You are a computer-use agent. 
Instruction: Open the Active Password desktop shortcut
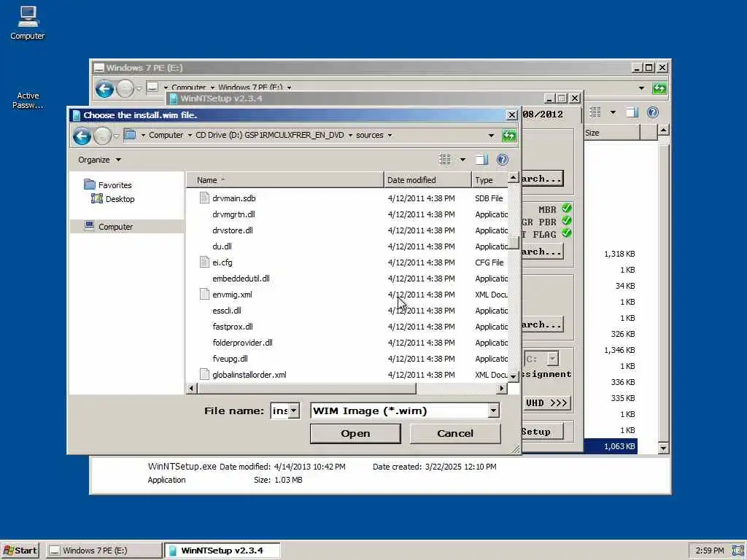click(x=28, y=100)
